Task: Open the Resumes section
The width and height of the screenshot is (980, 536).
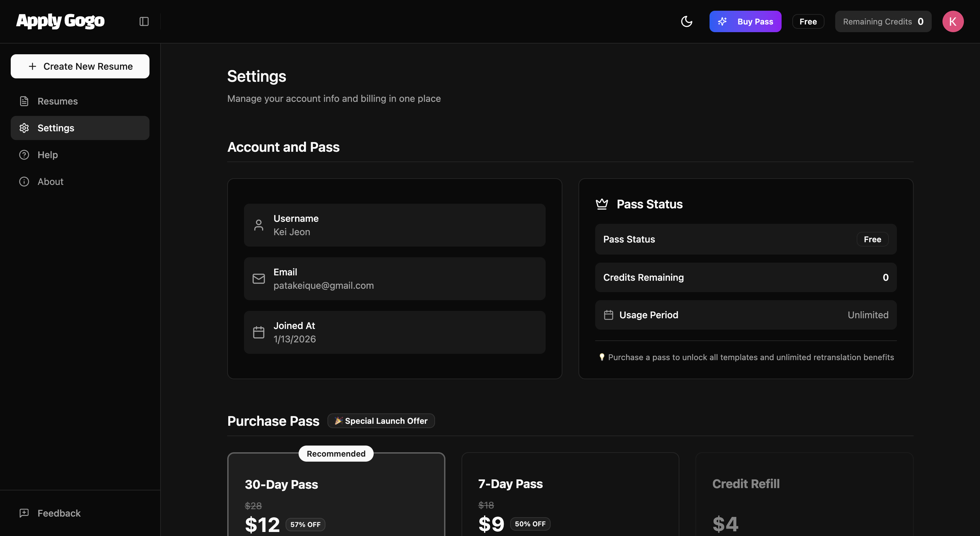Action: 57,101
